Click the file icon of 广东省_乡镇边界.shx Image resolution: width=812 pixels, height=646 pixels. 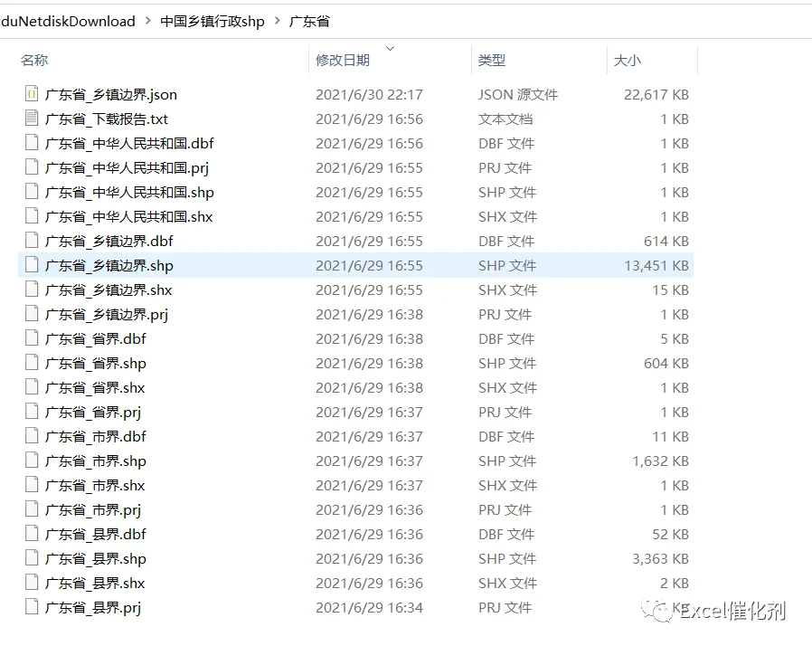[x=32, y=289]
